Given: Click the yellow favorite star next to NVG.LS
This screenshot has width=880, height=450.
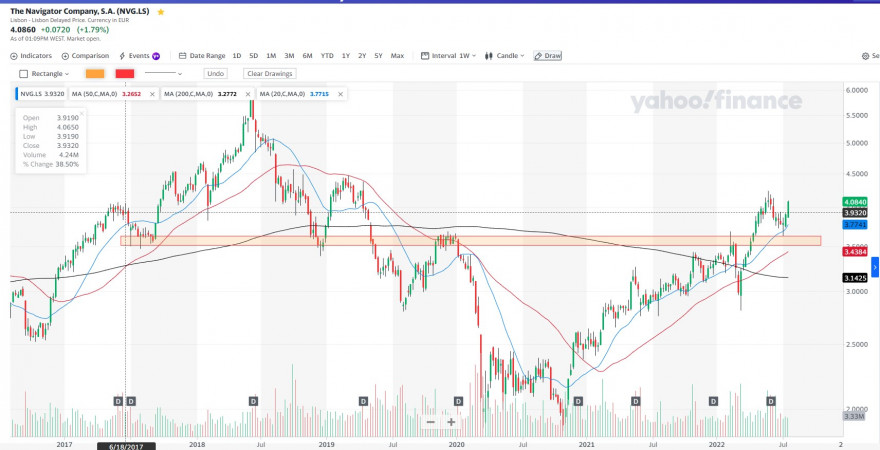Looking at the screenshot, I should coord(161,12).
